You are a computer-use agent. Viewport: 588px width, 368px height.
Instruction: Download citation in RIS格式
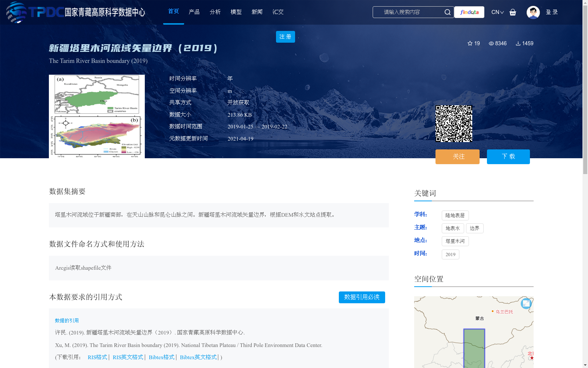point(97,357)
